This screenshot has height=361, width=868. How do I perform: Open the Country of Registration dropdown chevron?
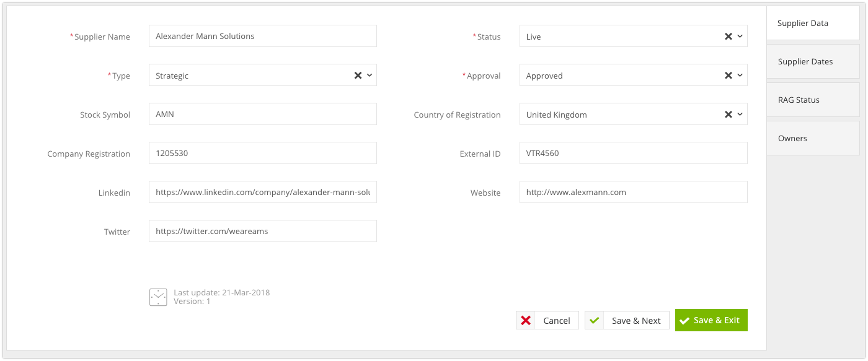[x=740, y=115]
